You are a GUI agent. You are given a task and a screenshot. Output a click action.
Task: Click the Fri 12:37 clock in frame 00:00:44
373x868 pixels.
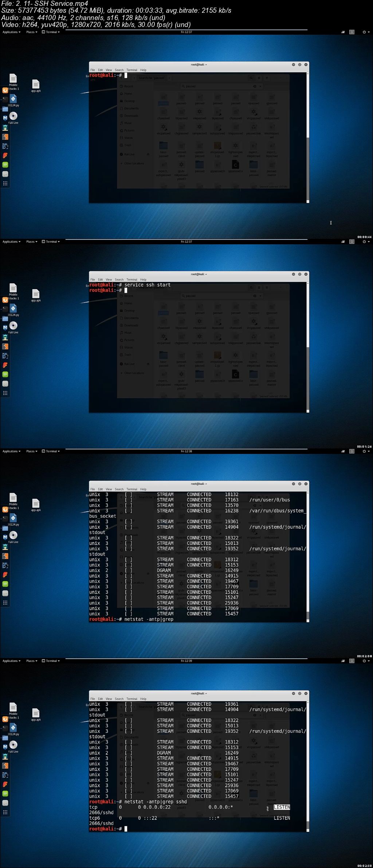(x=186, y=32)
